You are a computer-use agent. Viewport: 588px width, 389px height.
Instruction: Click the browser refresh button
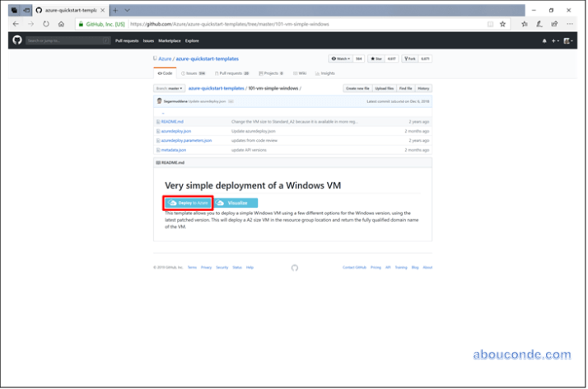[x=45, y=24]
